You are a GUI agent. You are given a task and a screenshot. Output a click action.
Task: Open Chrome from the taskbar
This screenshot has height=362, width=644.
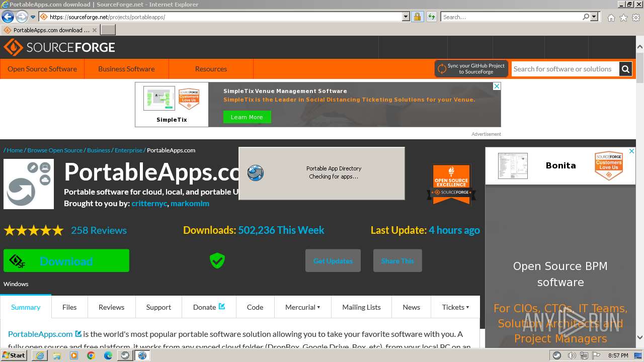click(91, 355)
